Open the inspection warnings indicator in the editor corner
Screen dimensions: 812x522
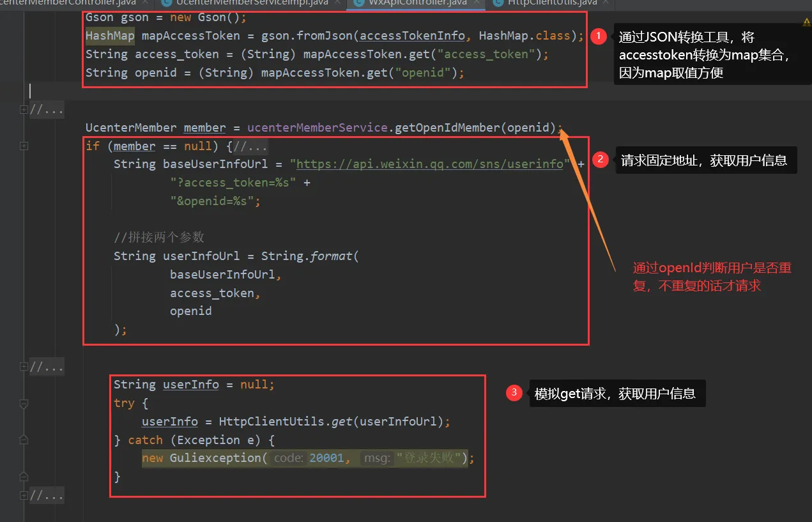806,21
